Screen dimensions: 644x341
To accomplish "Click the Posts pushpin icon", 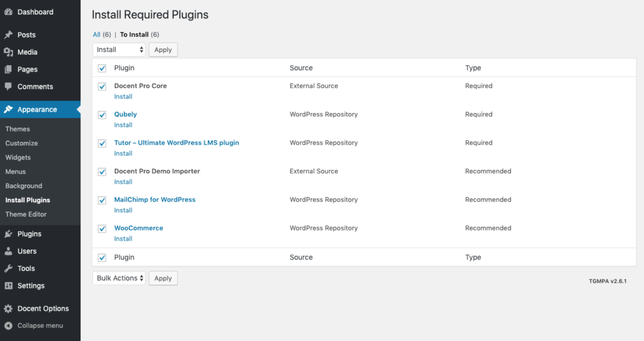I will [x=9, y=35].
